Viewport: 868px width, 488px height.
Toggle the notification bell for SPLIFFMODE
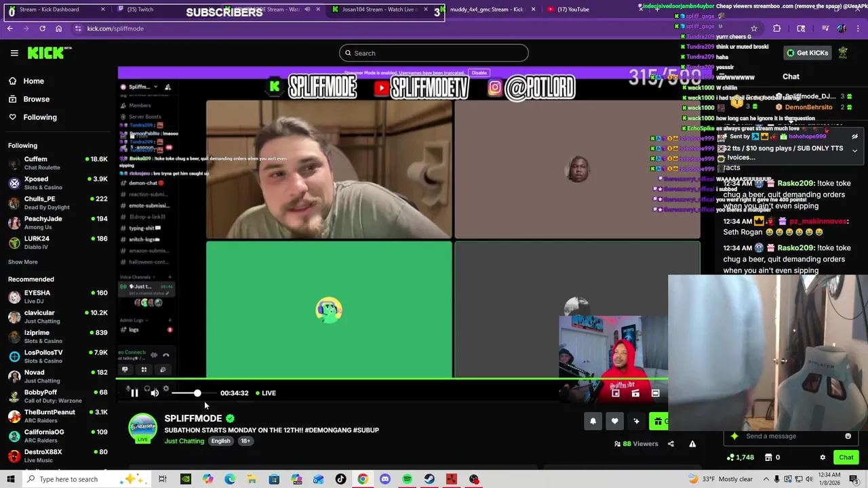pyautogui.click(x=593, y=422)
